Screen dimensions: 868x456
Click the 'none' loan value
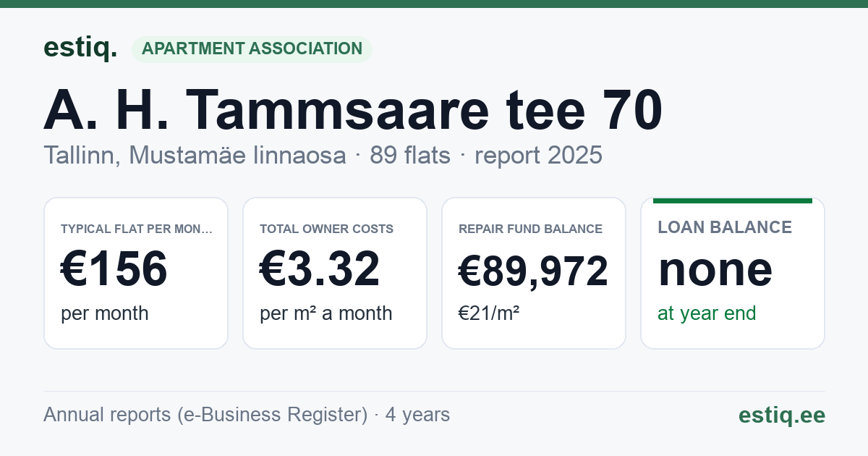(x=715, y=269)
